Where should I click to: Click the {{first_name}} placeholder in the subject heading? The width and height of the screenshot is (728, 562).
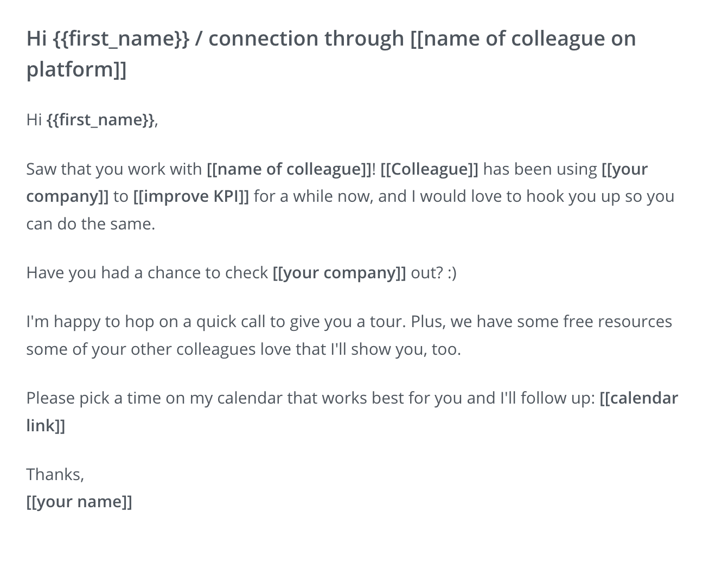point(121,39)
